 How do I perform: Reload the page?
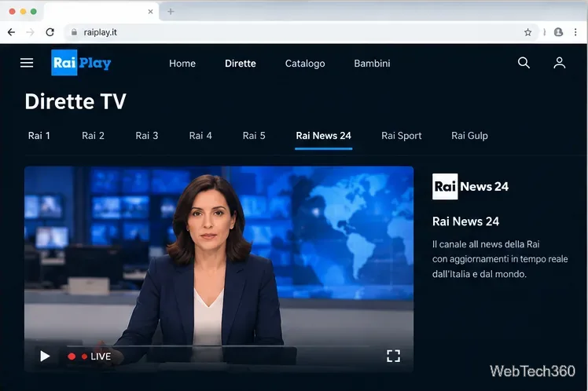pyautogui.click(x=50, y=32)
